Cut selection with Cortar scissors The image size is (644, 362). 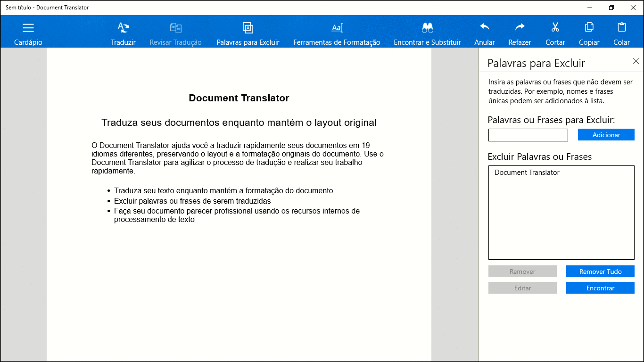click(x=555, y=27)
